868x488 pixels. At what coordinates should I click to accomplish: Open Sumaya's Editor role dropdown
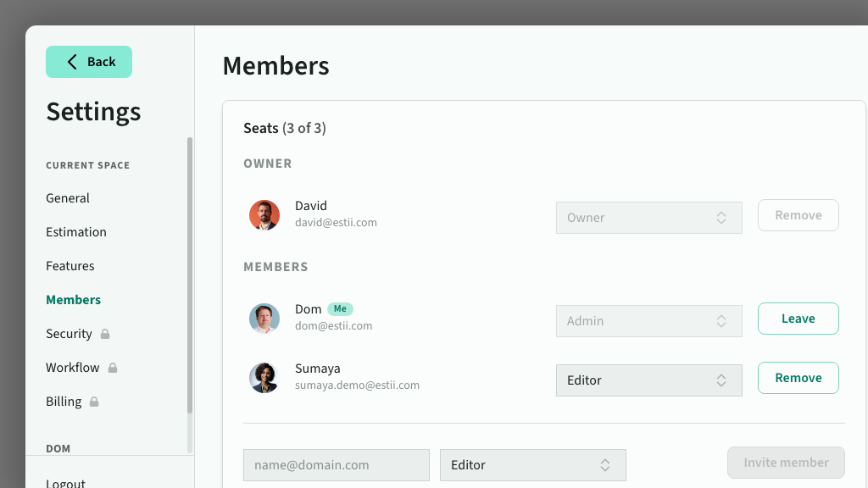[x=648, y=380]
